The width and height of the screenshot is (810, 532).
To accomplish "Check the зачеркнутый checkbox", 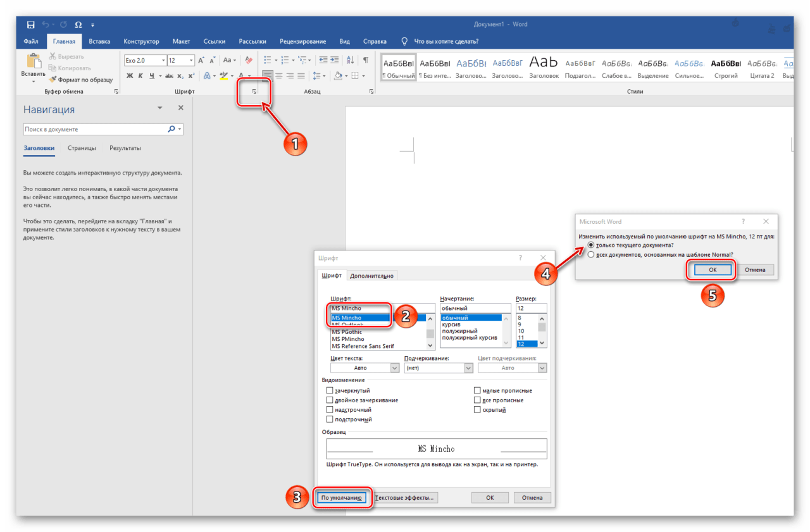I will click(x=330, y=391).
